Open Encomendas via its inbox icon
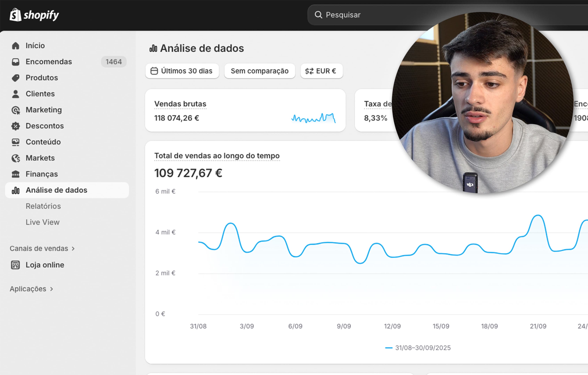 click(x=16, y=62)
